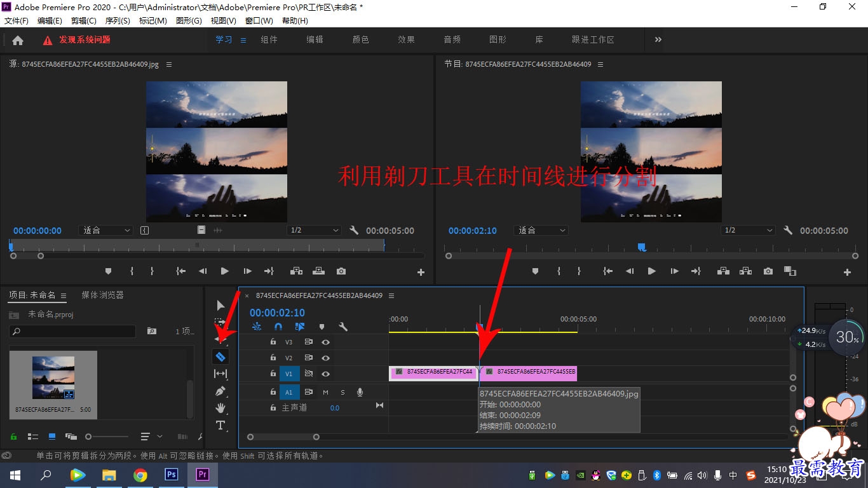Image resolution: width=868 pixels, height=488 pixels.
Task: Mute track A1 with M button
Action: (325, 392)
